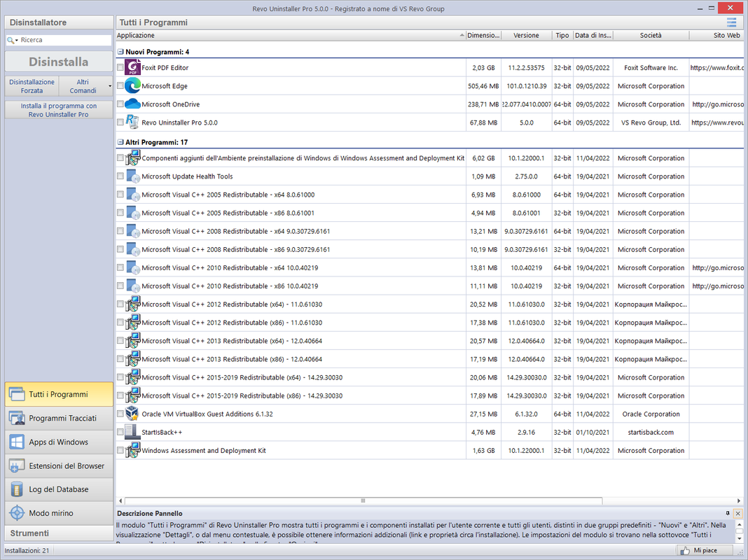Click the Apps di Windows logo icon
The height and width of the screenshot is (560, 748).
point(17,442)
